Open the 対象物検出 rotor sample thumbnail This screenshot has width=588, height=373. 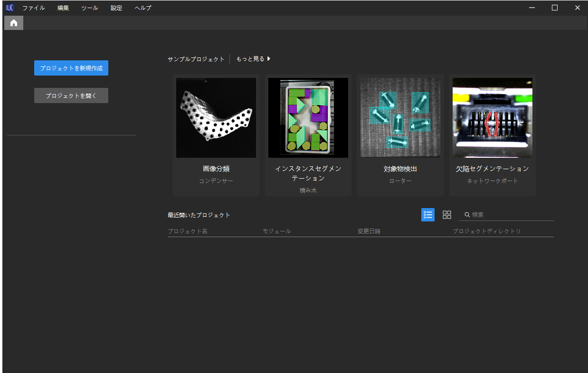pyautogui.click(x=400, y=118)
